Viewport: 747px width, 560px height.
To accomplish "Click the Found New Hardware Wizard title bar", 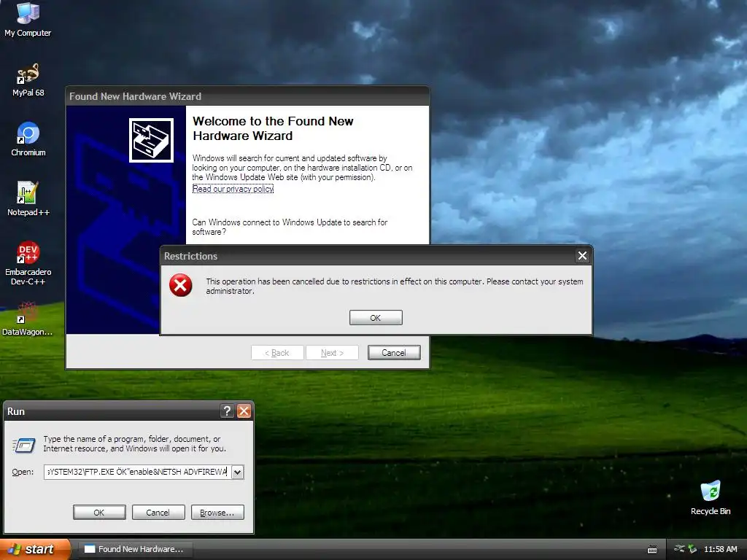I will 247,96.
